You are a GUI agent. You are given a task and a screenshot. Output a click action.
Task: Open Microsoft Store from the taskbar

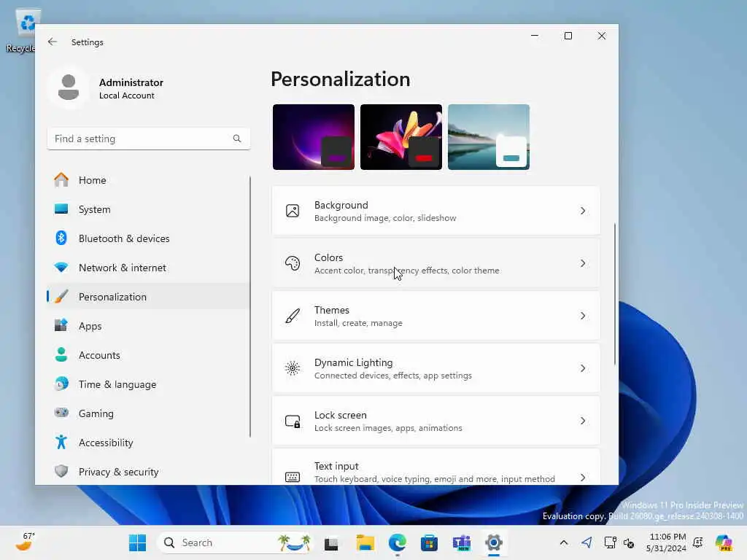pos(429,542)
